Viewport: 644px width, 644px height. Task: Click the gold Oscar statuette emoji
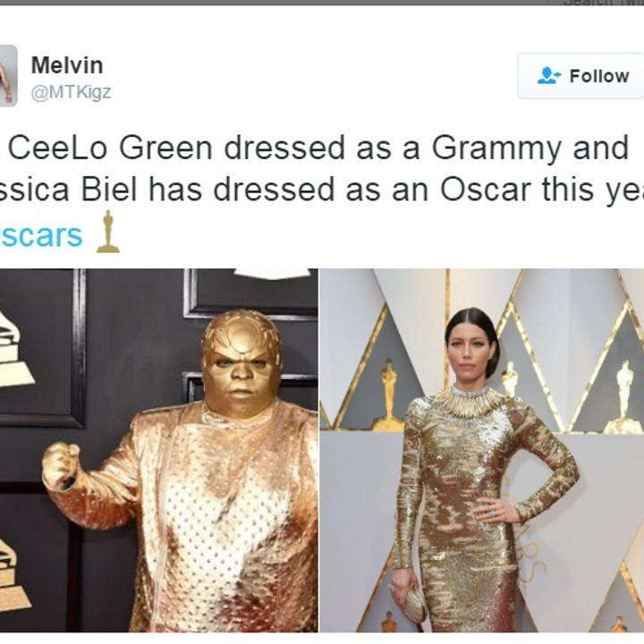pos(108,233)
